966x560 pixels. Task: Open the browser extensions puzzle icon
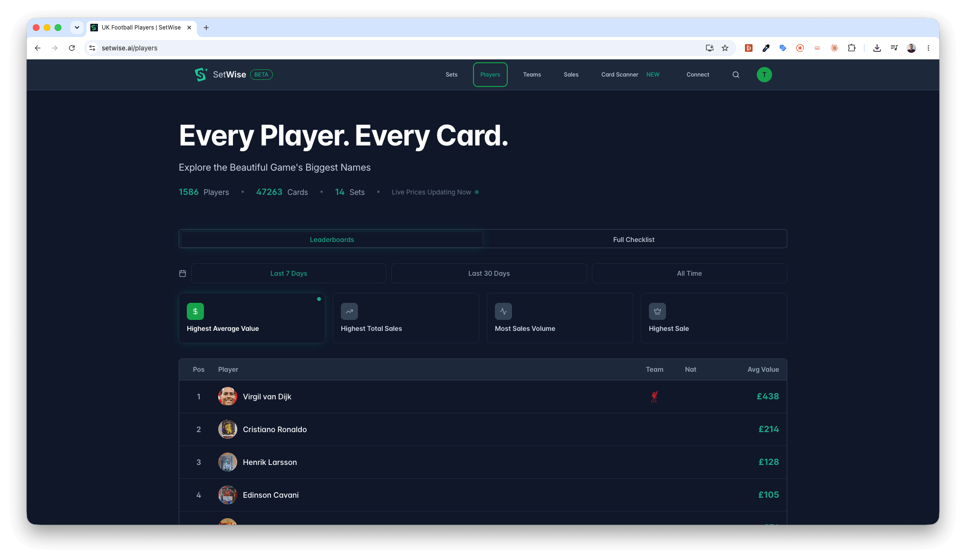851,48
